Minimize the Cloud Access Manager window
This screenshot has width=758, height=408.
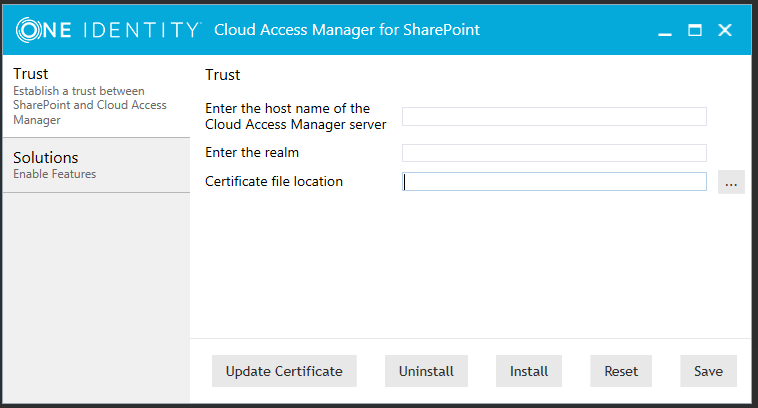(x=664, y=31)
